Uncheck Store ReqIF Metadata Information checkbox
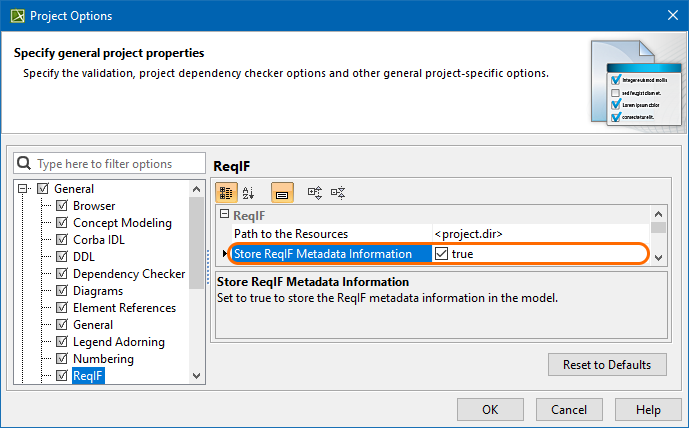This screenshot has width=689, height=428. coord(441,254)
